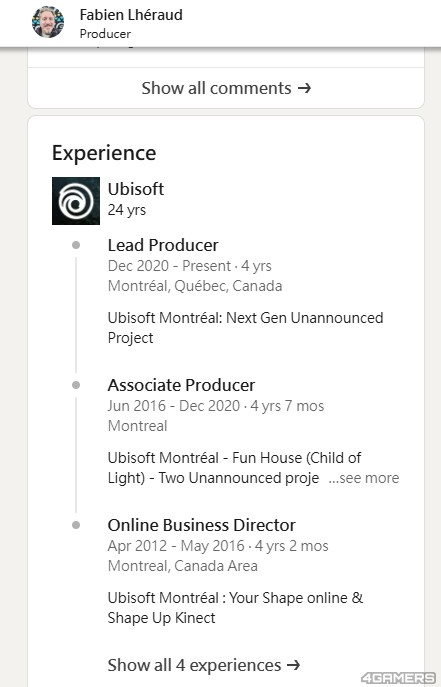Click the arrow next to Show all 4 experiences

pyautogui.click(x=293, y=666)
